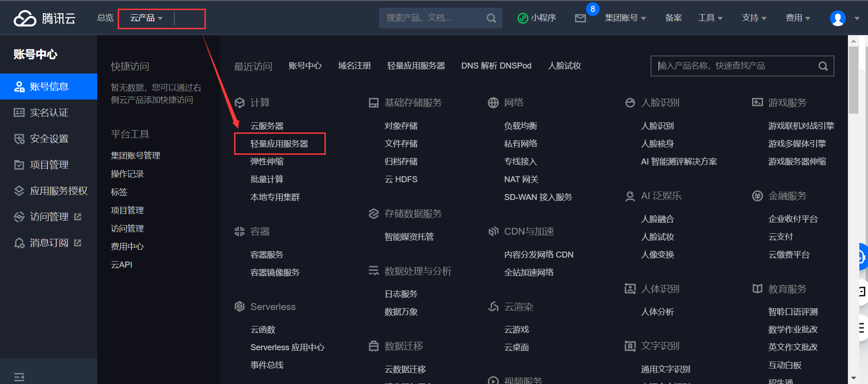Open Serverless 应用中心 link

coord(288,347)
